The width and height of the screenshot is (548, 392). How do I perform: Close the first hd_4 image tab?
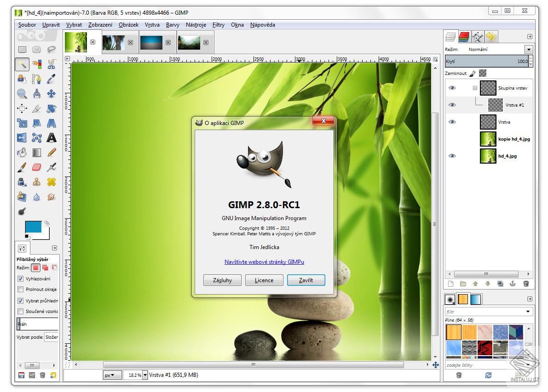pos(92,42)
